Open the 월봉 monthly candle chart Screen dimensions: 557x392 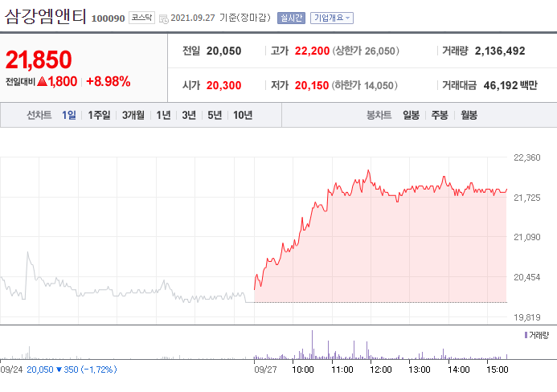[469, 115]
